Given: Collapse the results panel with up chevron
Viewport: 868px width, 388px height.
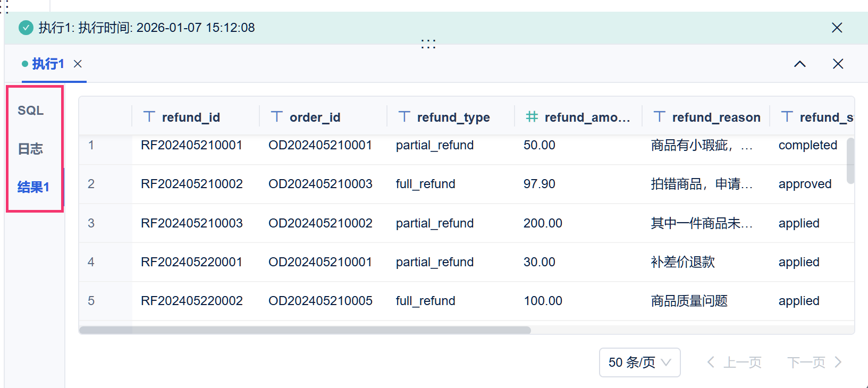Looking at the screenshot, I should (x=799, y=64).
